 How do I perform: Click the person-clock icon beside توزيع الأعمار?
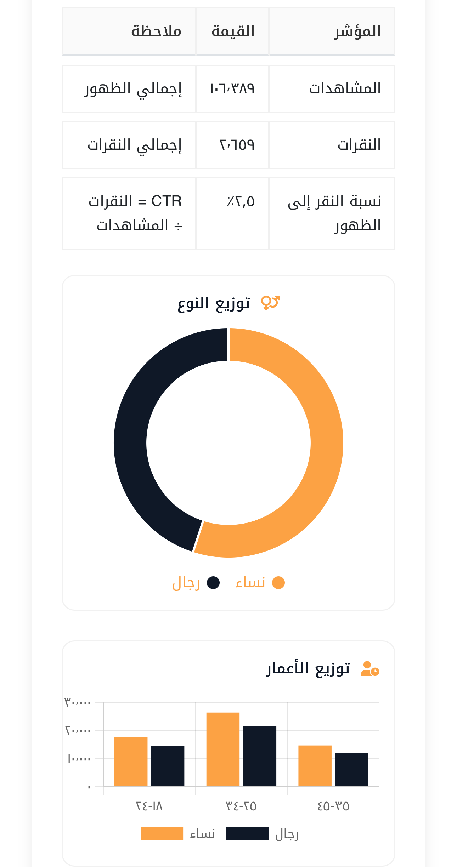(369, 669)
